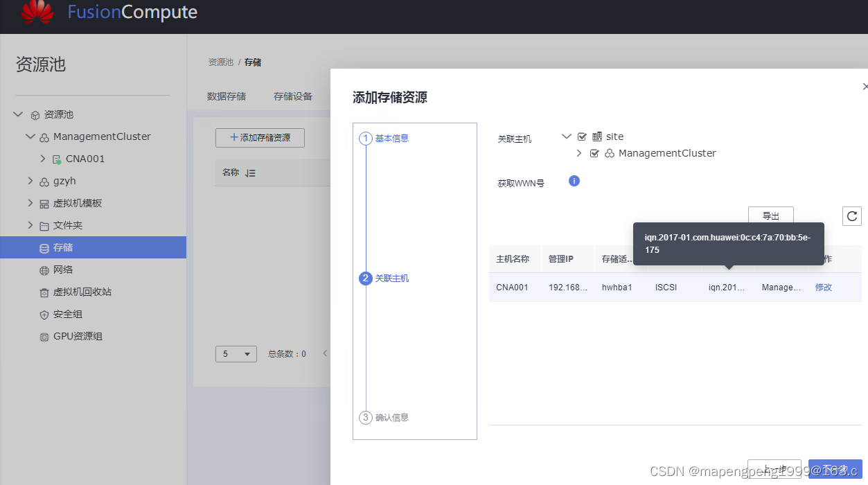The image size is (868, 485).
Task: Click the 导出 export button
Action: point(771,215)
